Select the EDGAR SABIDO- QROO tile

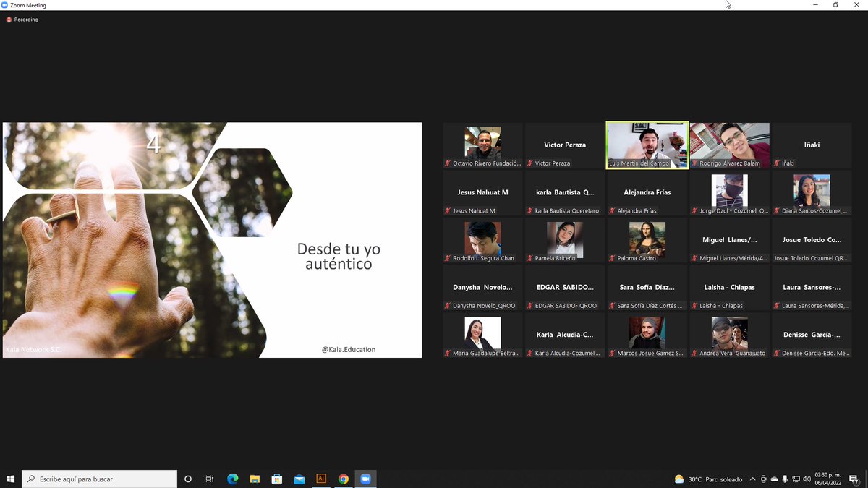tap(565, 288)
